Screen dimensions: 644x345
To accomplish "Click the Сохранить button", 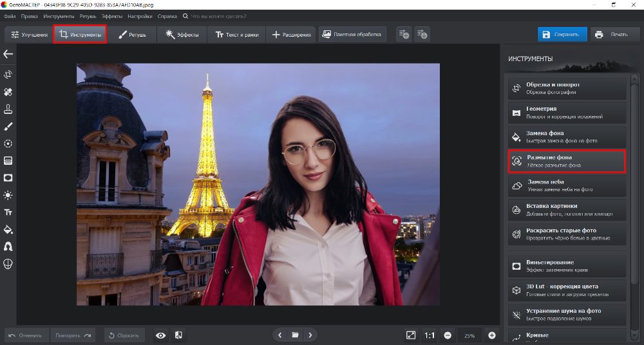I will pyautogui.click(x=562, y=35).
